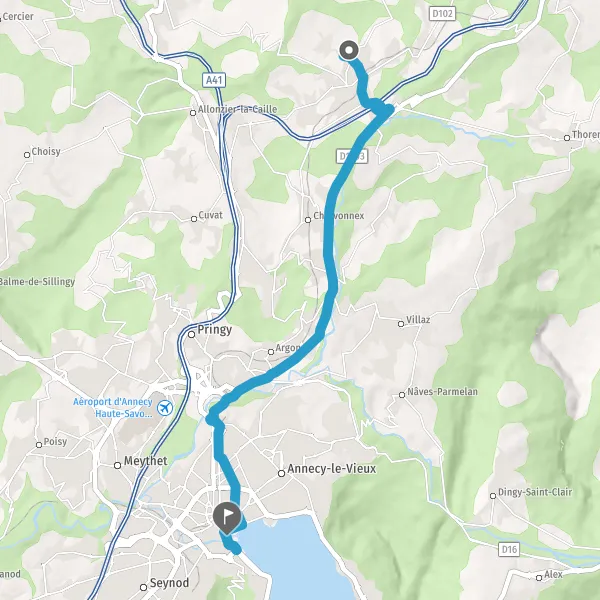Click the Meythet town label
This screenshot has width=600, height=600.
pos(146,461)
